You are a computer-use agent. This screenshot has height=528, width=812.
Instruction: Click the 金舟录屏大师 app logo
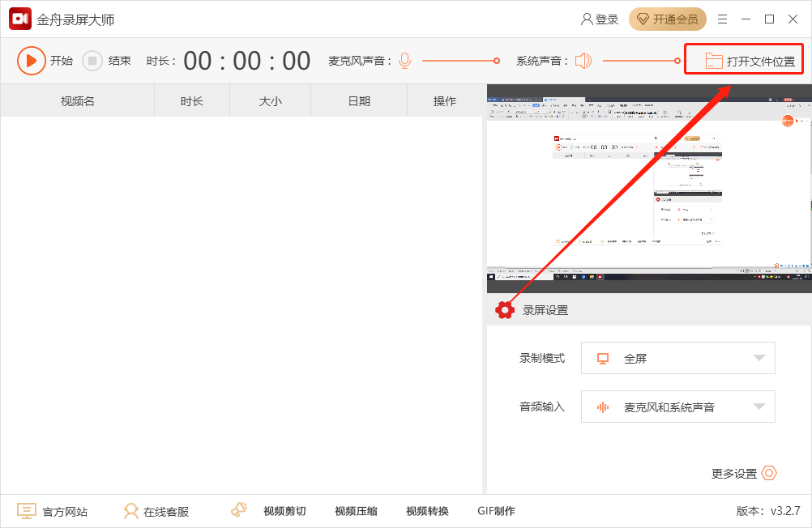[x=20, y=19]
